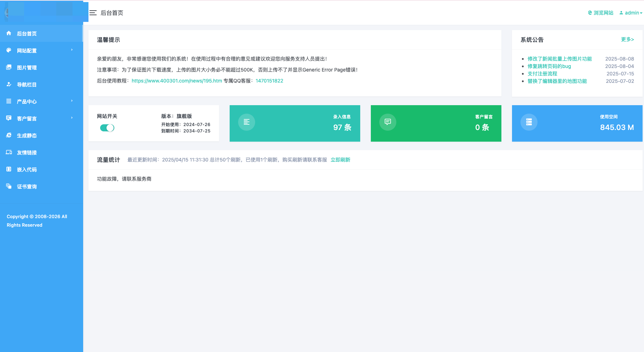Click the image icon for 图片管理

click(x=9, y=67)
